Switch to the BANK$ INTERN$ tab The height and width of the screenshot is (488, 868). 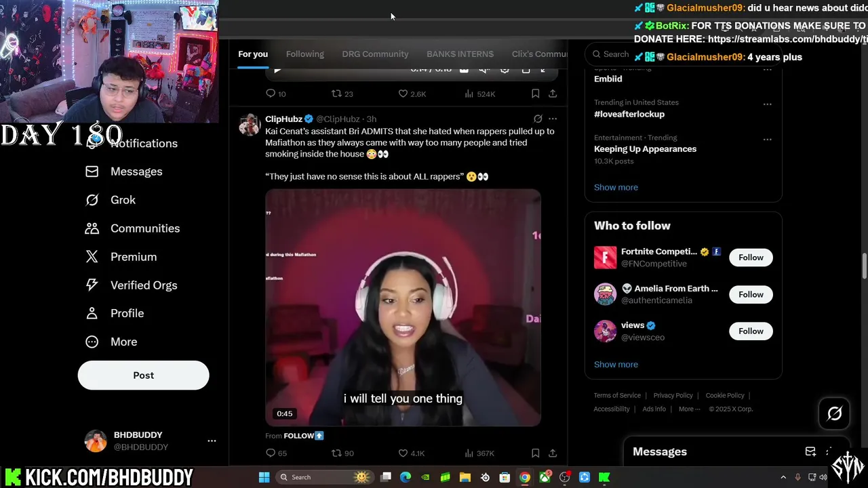460,54
